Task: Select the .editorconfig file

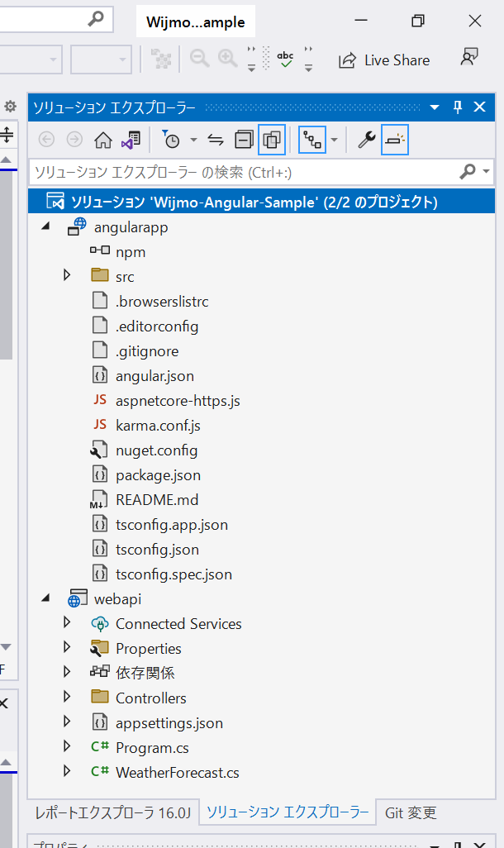Action: click(157, 326)
